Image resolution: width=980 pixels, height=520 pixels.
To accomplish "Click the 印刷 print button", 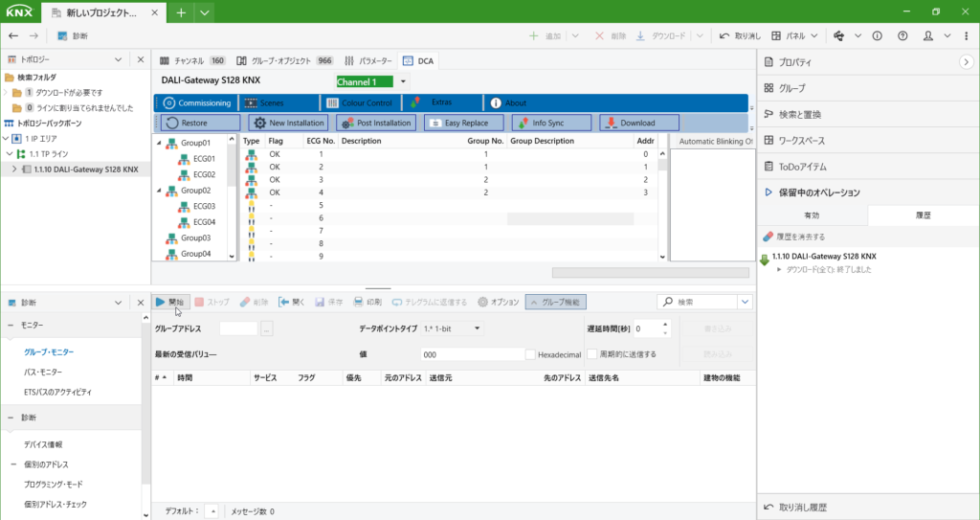I will [367, 303].
